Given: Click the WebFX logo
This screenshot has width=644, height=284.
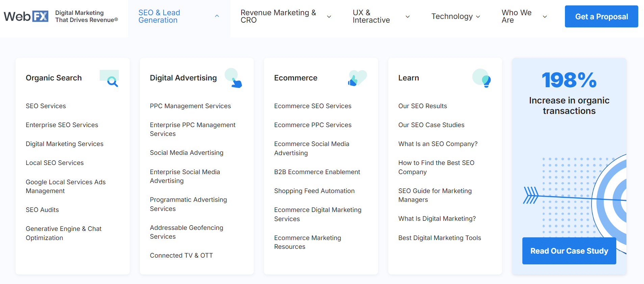Looking at the screenshot, I should point(26,16).
